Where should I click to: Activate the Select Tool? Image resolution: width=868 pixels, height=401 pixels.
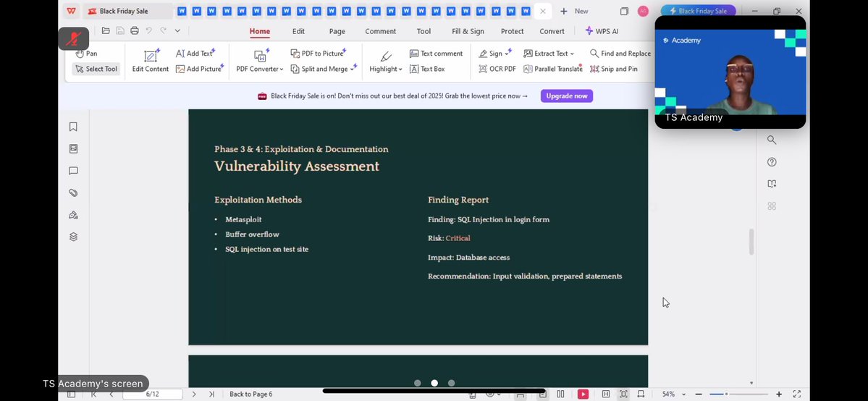coord(96,69)
